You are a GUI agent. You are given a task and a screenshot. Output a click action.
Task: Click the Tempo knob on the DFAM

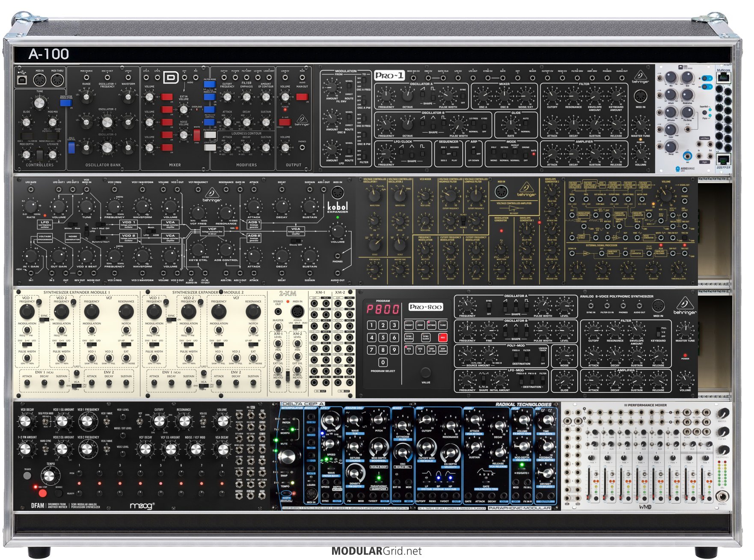(x=51, y=476)
